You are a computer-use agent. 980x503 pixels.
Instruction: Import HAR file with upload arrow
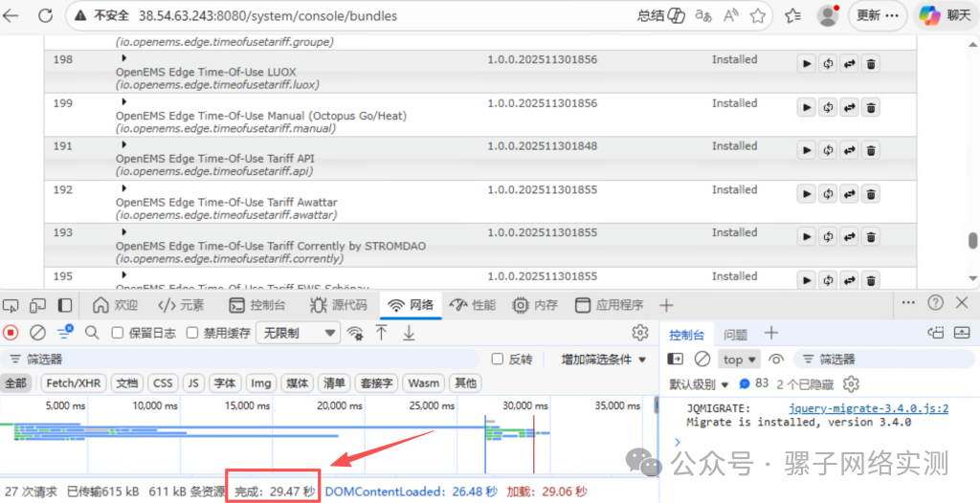pos(381,333)
